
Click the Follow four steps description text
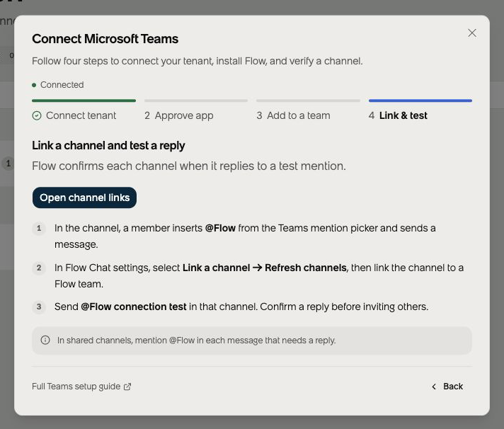click(x=197, y=61)
